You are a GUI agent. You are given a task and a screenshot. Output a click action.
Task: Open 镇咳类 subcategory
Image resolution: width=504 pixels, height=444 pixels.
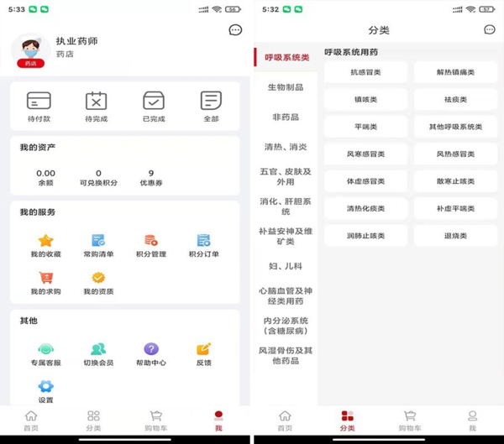pos(365,100)
